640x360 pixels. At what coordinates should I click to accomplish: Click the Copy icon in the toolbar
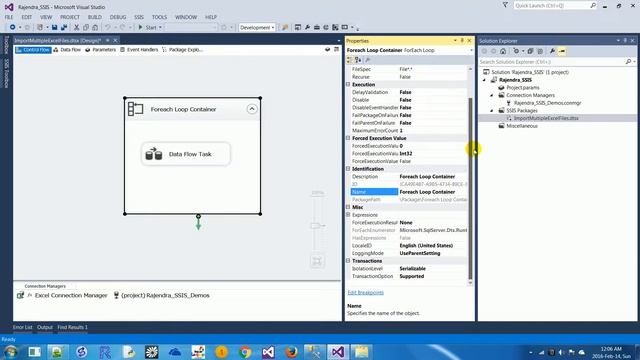tap(86, 27)
